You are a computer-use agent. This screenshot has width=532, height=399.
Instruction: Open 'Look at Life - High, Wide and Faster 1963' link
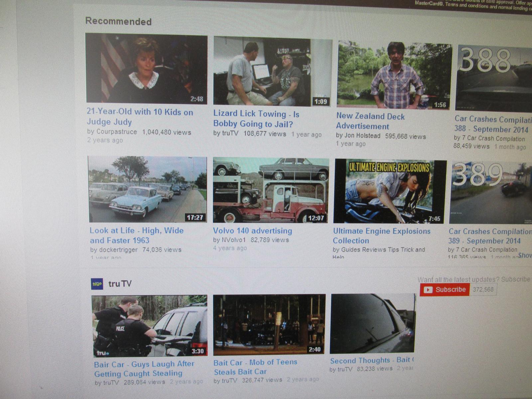point(137,235)
